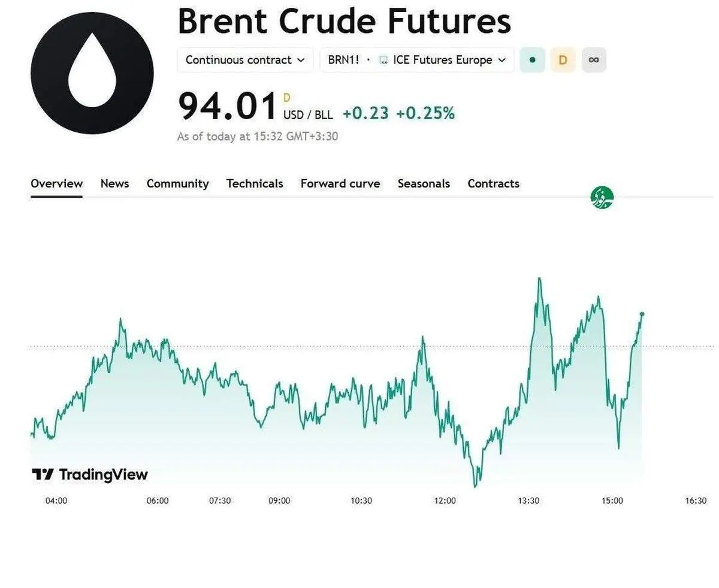Click the chevron next to ICE Futures Europe
The width and height of the screenshot is (719, 588).
pyautogui.click(x=502, y=60)
